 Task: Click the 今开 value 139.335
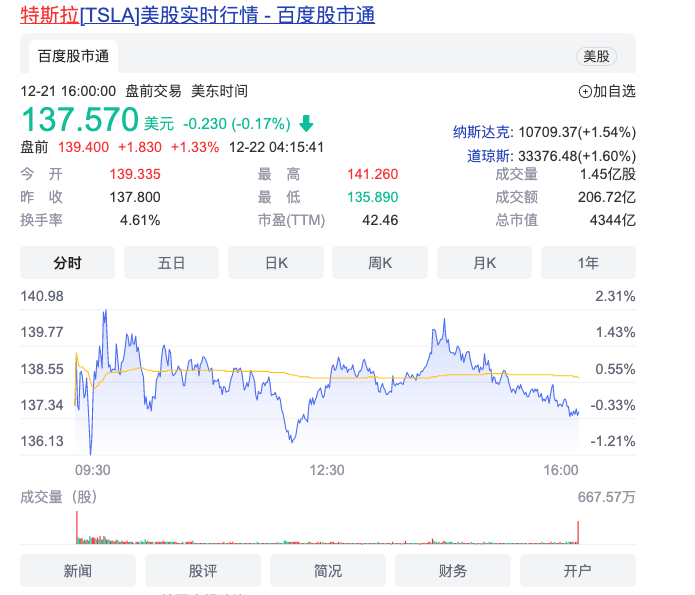pos(135,174)
